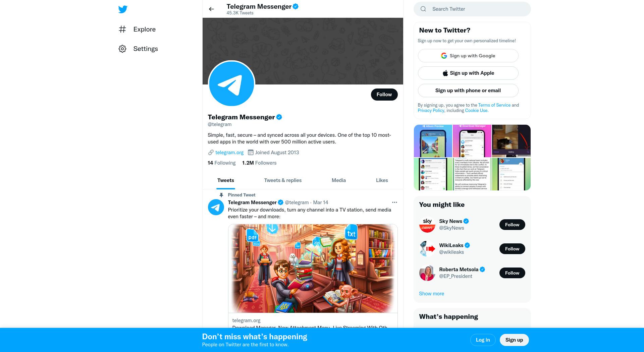Follow Roberta Metsola
644x352 pixels.
pos(512,273)
